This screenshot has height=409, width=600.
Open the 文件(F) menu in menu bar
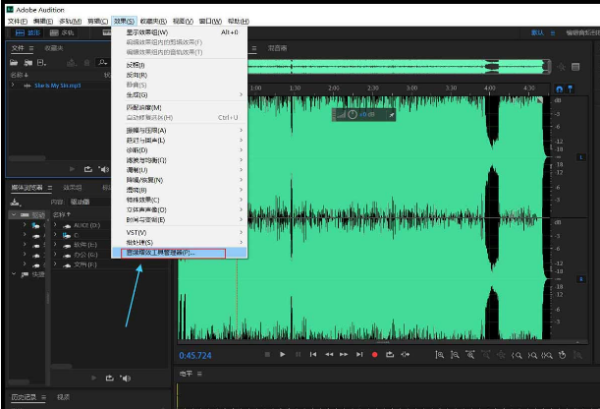coord(18,21)
